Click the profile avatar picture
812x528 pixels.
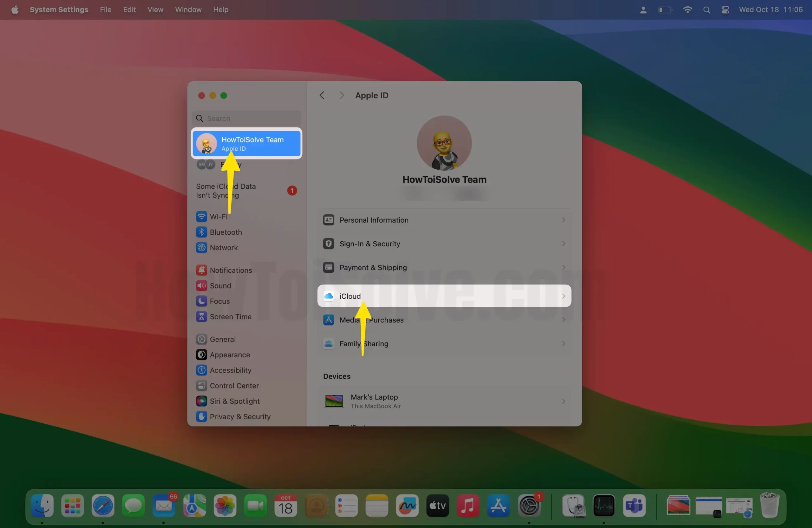(444, 143)
